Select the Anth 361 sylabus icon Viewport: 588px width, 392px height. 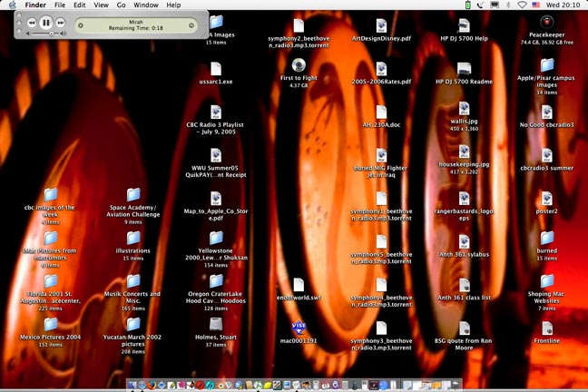point(464,241)
